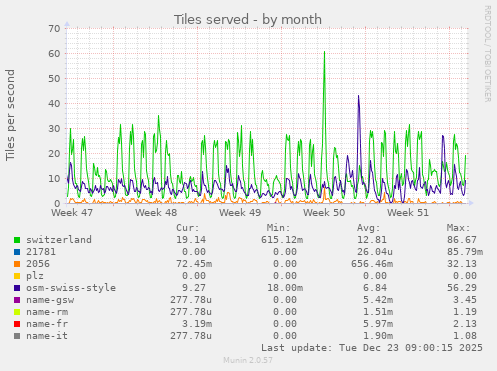This screenshot has width=497, height=371.
Task: Click the red name-fr legend swatch
Action: pyautogui.click(x=17, y=324)
